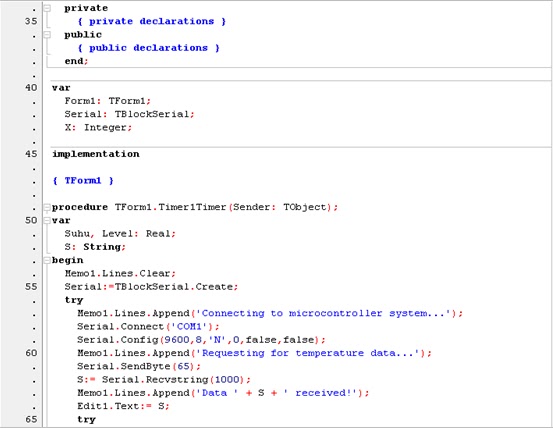Collapse the begin block fold marker

click(47, 261)
